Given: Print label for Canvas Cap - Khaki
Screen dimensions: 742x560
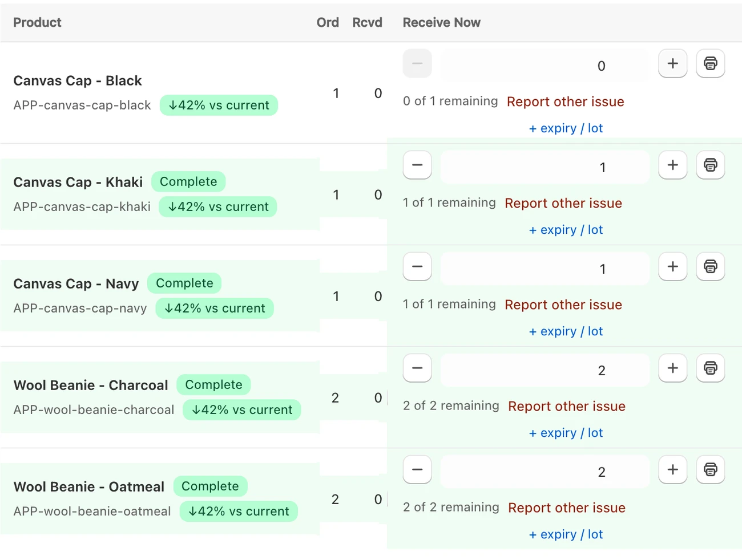Looking at the screenshot, I should tap(710, 165).
